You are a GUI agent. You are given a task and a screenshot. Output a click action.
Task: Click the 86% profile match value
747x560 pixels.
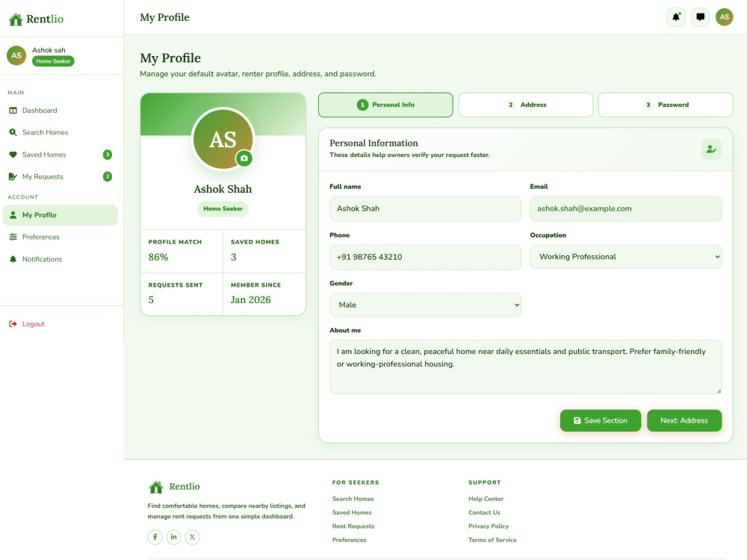(x=158, y=258)
